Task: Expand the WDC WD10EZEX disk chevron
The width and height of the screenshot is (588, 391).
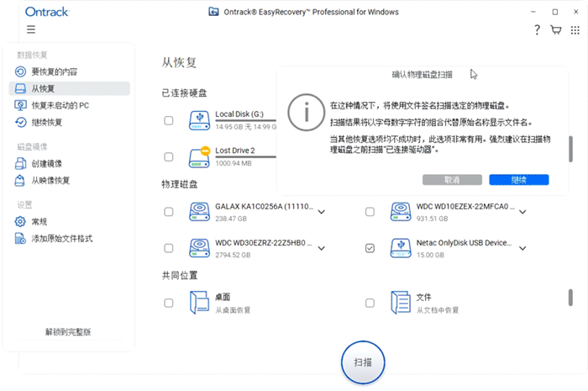Action: point(522,212)
